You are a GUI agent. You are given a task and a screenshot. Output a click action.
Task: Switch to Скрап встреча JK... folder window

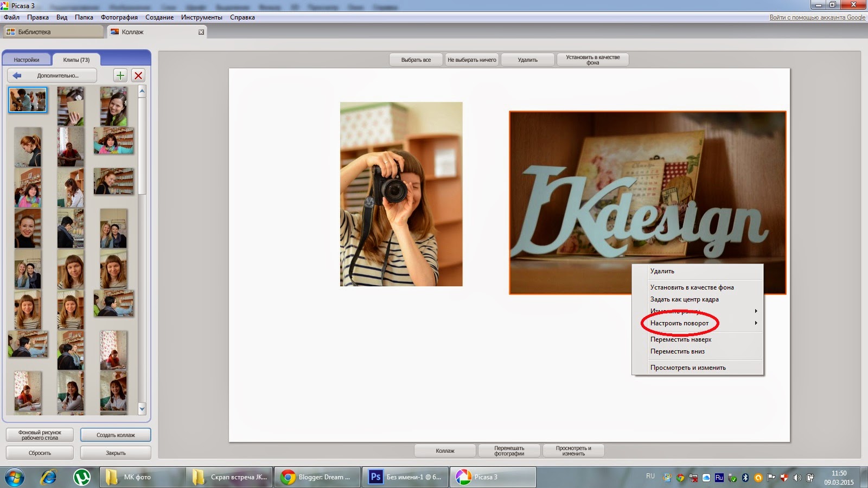pyautogui.click(x=229, y=477)
